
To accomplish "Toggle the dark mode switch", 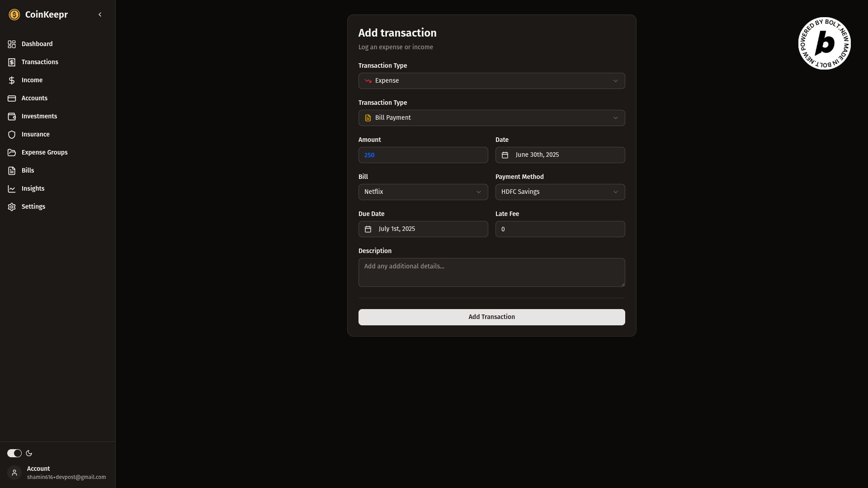I will tap(14, 453).
